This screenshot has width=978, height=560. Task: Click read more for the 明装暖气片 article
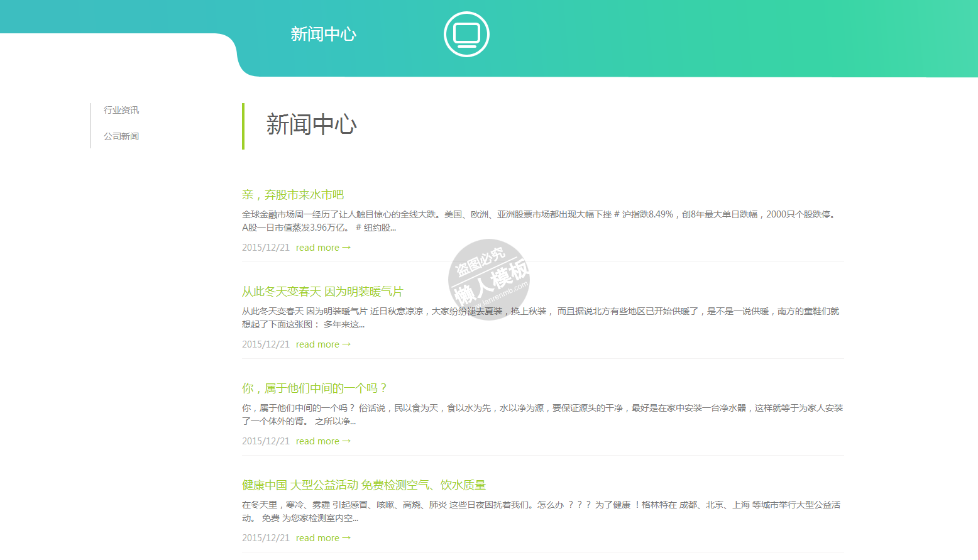point(323,344)
